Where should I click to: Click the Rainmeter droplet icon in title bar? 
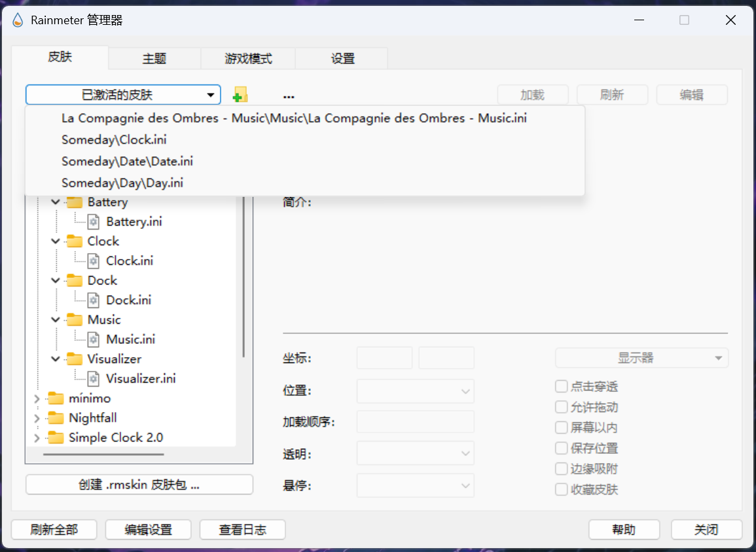18,20
